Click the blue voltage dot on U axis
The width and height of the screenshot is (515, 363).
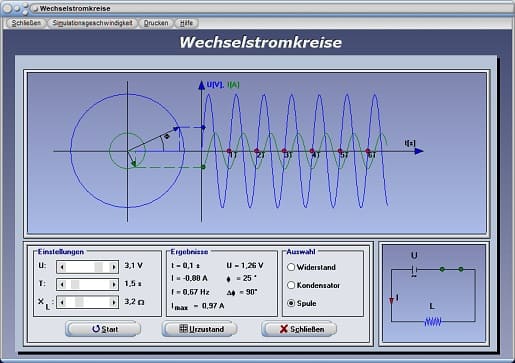pyautogui.click(x=203, y=127)
